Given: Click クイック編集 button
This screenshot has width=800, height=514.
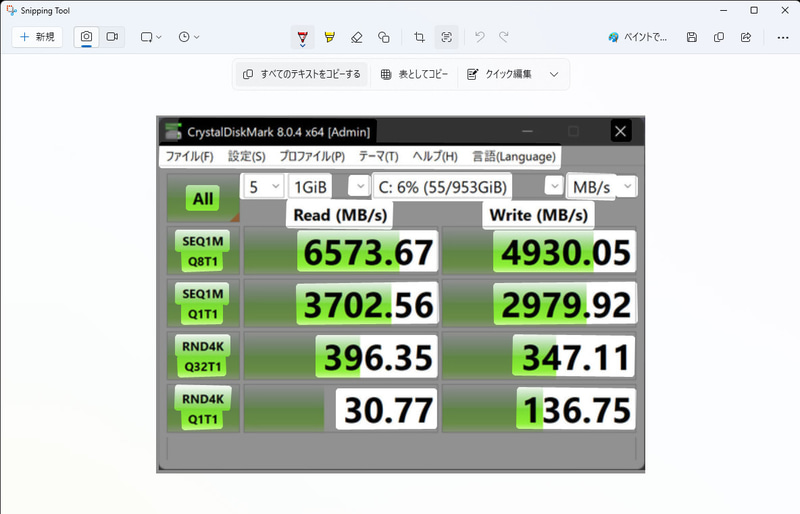Looking at the screenshot, I should coord(499,74).
